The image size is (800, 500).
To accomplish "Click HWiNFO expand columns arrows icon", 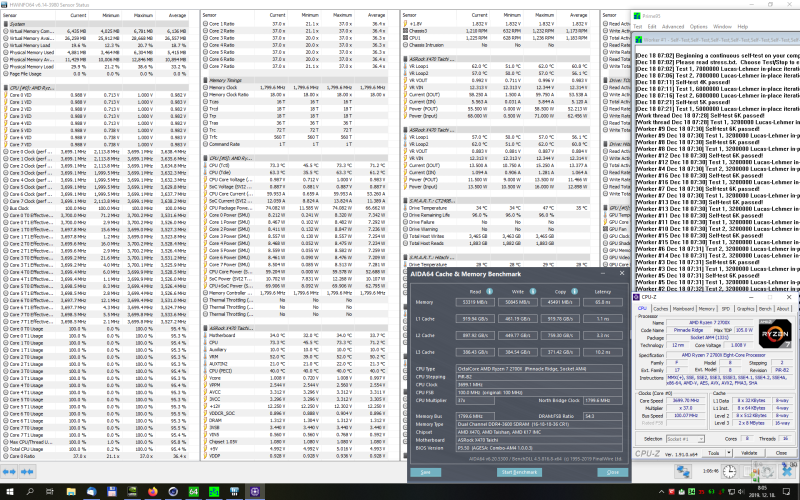I will [10, 472].
